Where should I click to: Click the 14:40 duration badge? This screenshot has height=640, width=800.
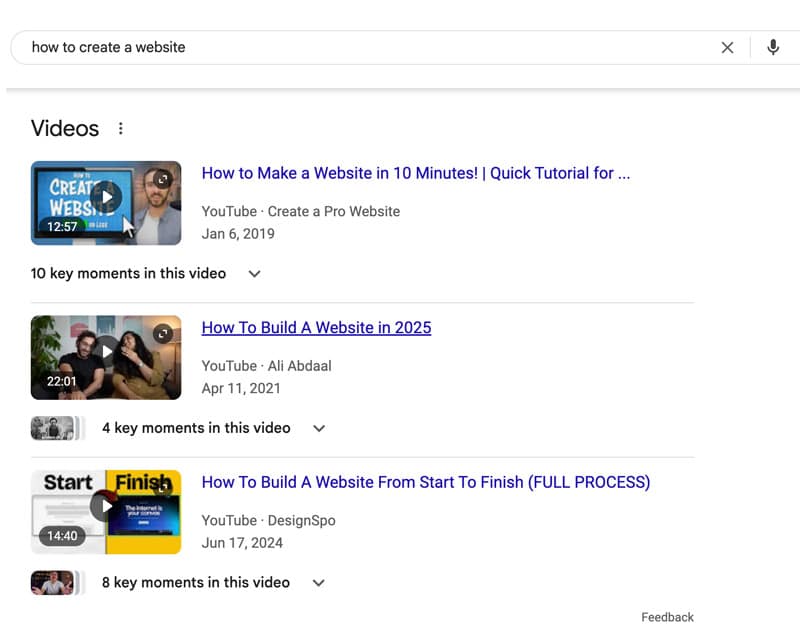click(x=62, y=536)
